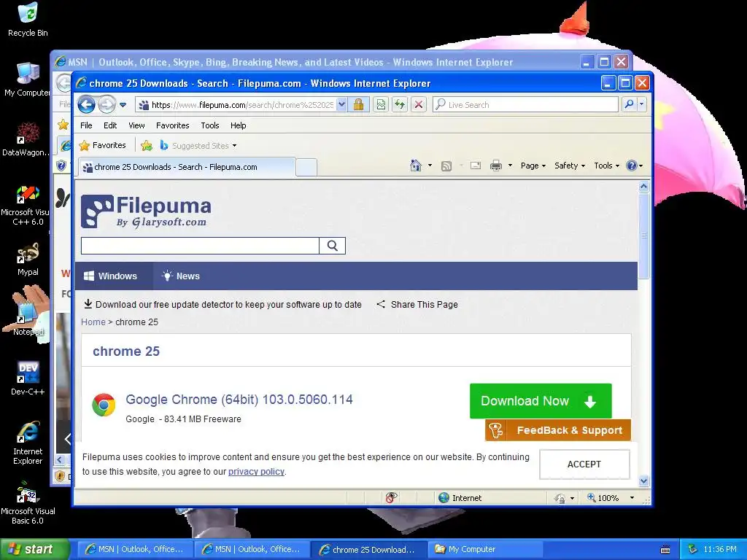The width and height of the screenshot is (747, 560).
Task: Click the Mypal desktop icon
Action: pyautogui.click(x=28, y=260)
